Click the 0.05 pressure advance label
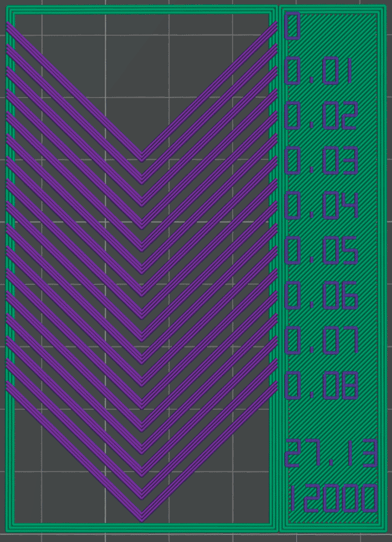This screenshot has height=542, width=392. [x=320, y=250]
